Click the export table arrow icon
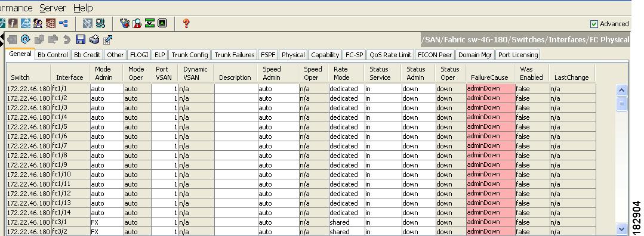Image resolution: width=644 pixels, height=236 pixels. click(108, 39)
